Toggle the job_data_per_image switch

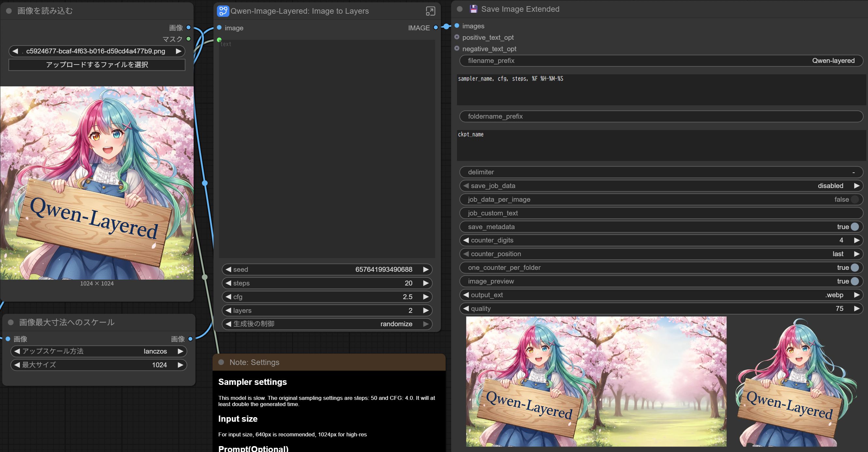(854, 199)
